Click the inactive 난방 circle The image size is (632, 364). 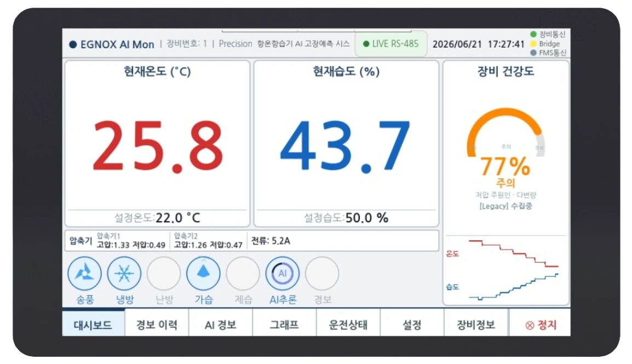[x=164, y=273]
